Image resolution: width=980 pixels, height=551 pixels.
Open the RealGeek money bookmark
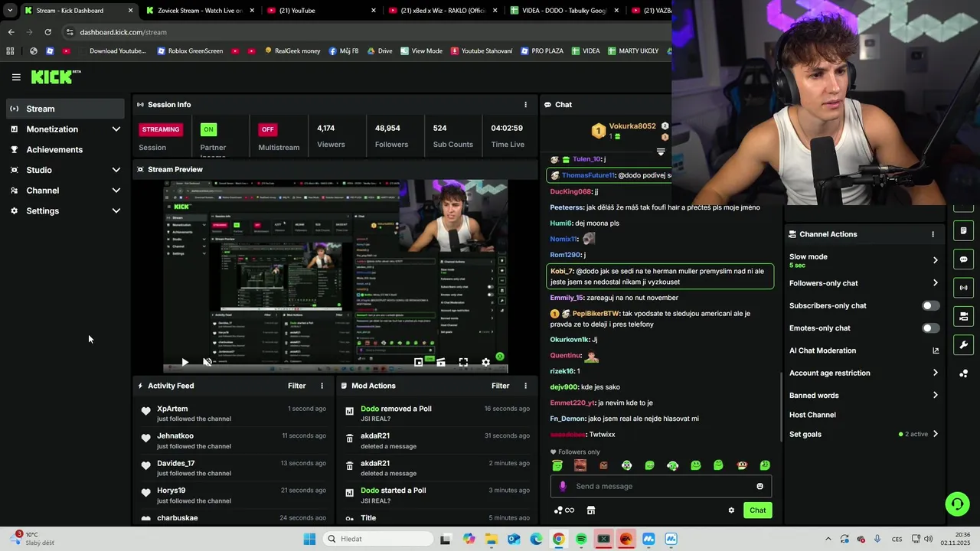pos(292,51)
